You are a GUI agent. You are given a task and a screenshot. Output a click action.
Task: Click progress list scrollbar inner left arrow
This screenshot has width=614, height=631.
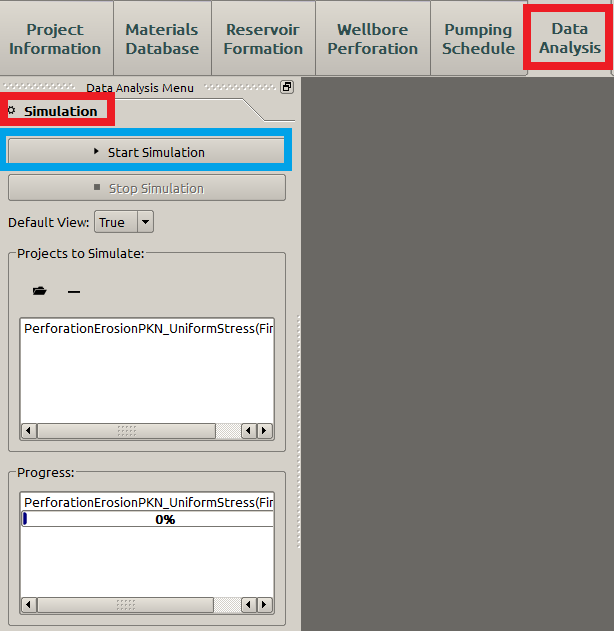click(x=249, y=604)
